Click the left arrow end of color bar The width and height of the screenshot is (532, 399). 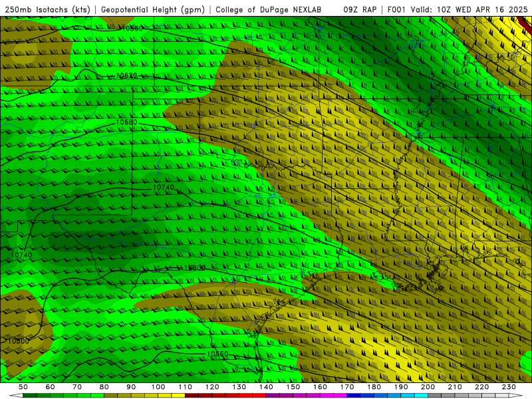click(16, 396)
